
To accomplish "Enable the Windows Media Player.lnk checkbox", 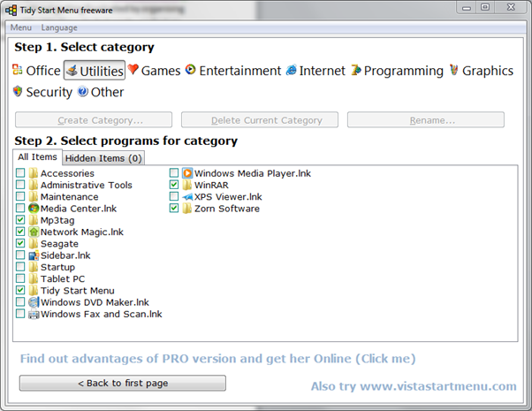I will (x=174, y=172).
